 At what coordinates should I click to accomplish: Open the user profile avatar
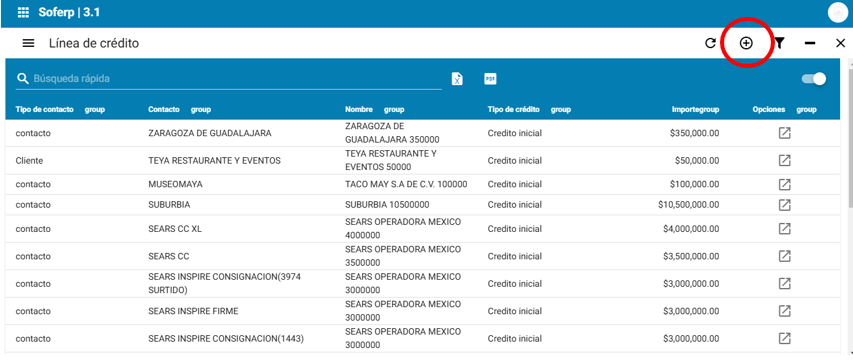[838, 13]
